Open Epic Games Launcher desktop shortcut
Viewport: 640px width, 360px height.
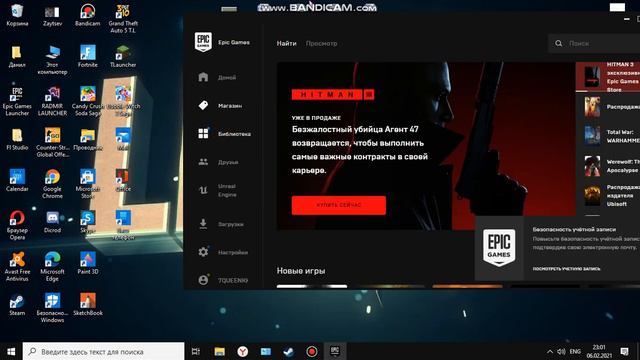click(17, 101)
